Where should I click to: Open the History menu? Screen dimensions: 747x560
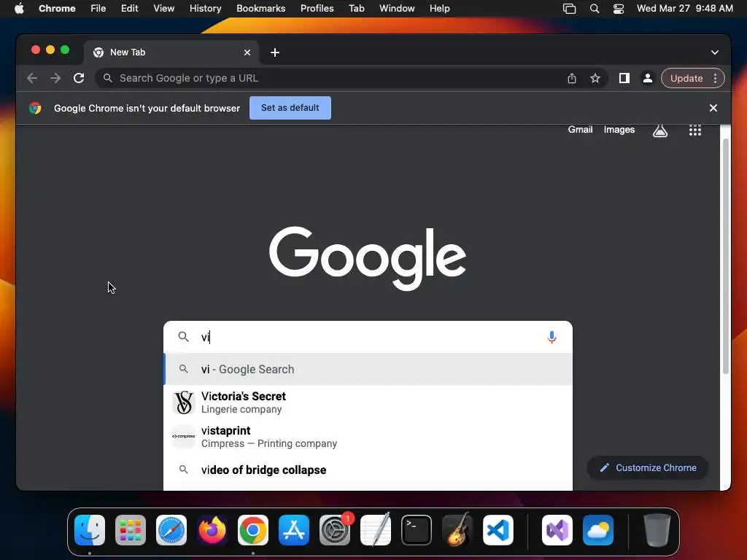205,9
